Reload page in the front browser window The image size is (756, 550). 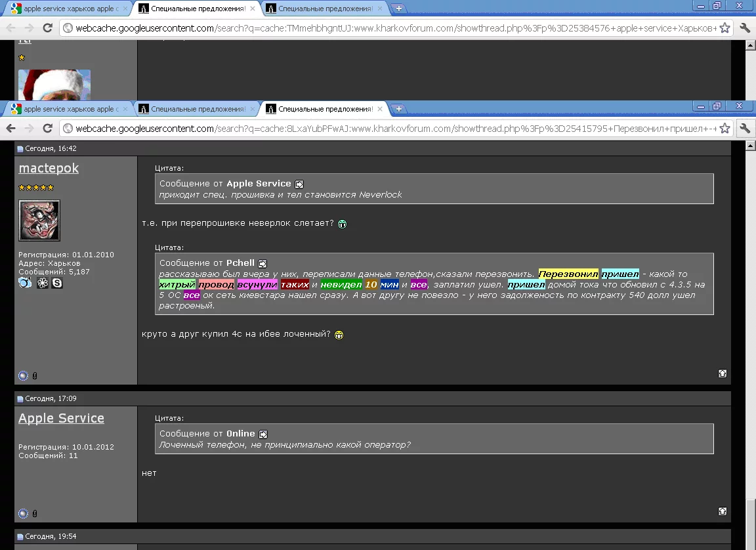coord(47,128)
